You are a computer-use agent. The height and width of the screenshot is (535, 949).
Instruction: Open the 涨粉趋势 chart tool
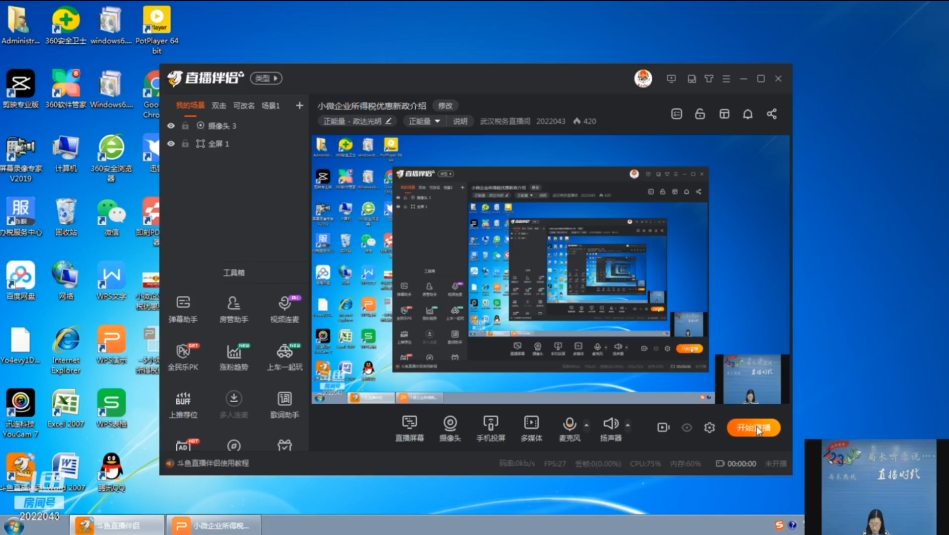pos(234,356)
